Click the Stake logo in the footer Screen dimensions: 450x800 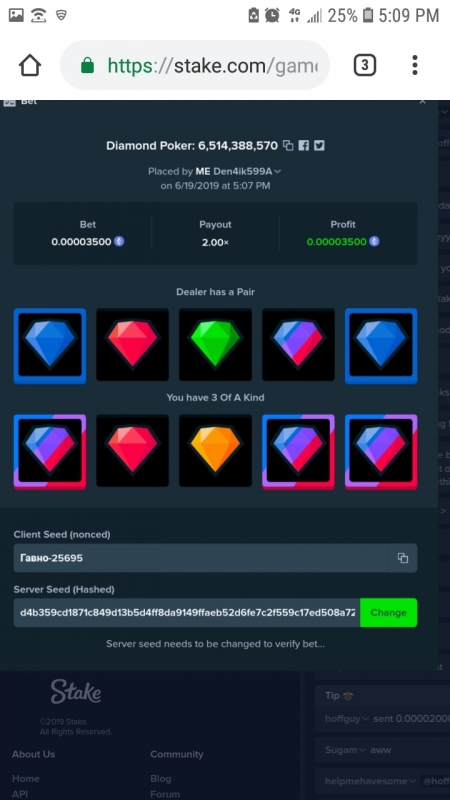click(76, 691)
